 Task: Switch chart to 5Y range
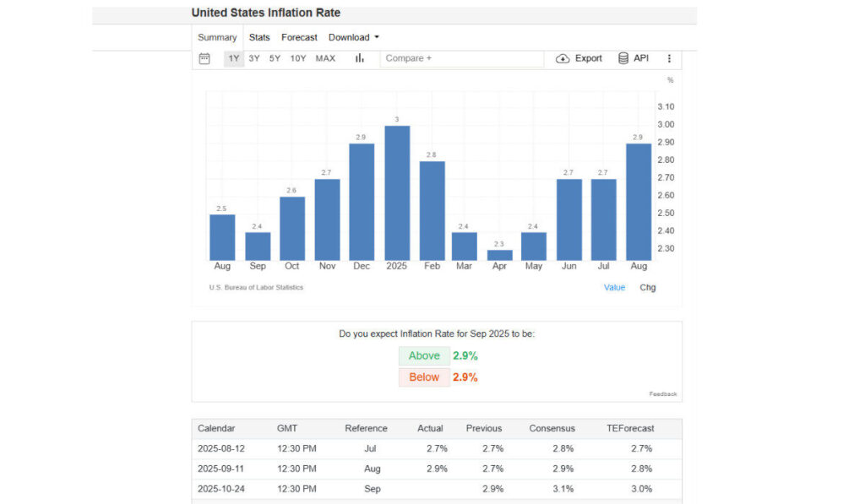[x=275, y=58]
